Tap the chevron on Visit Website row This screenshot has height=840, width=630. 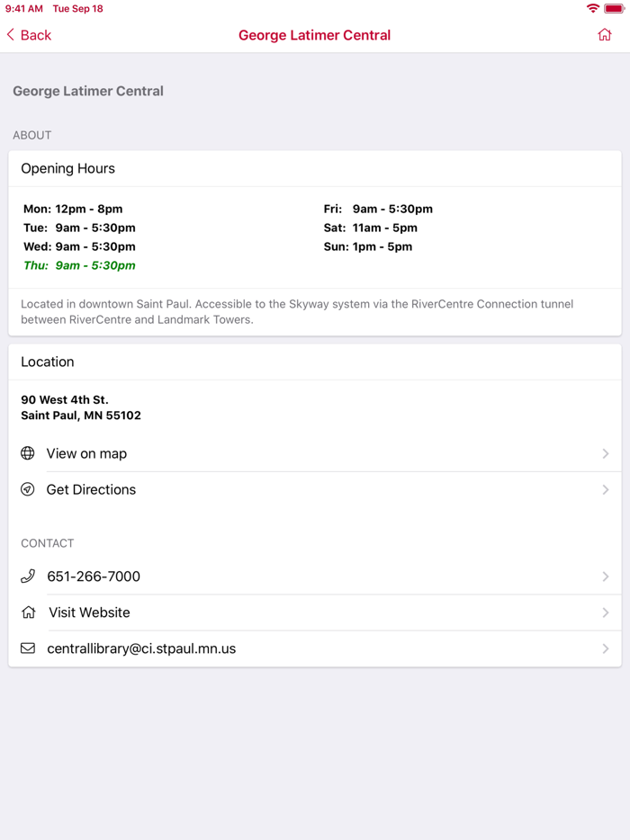click(x=606, y=612)
